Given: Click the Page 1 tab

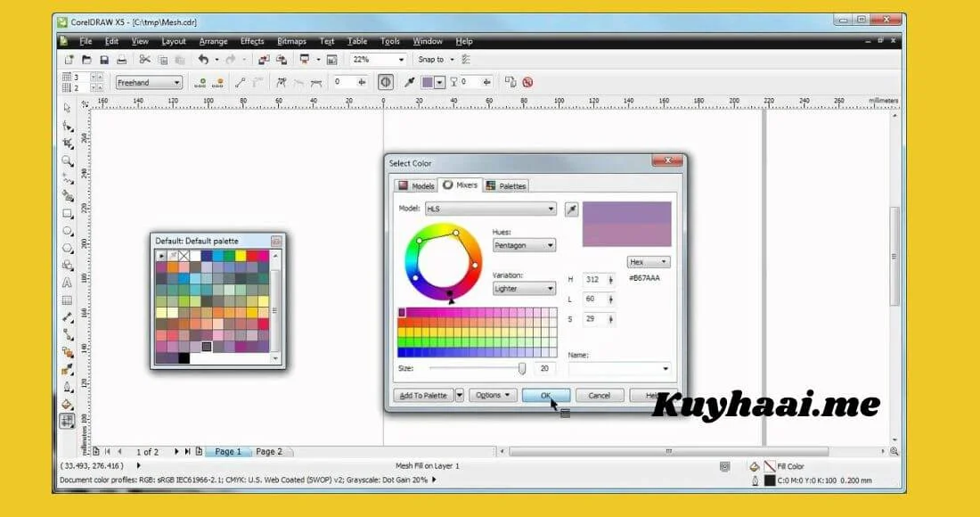Looking at the screenshot, I should [x=227, y=451].
